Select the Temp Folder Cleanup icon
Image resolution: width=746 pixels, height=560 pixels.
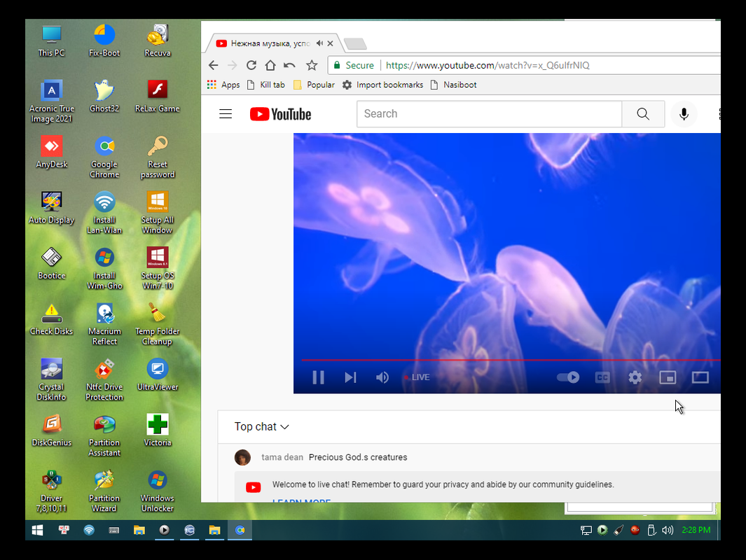(158, 324)
